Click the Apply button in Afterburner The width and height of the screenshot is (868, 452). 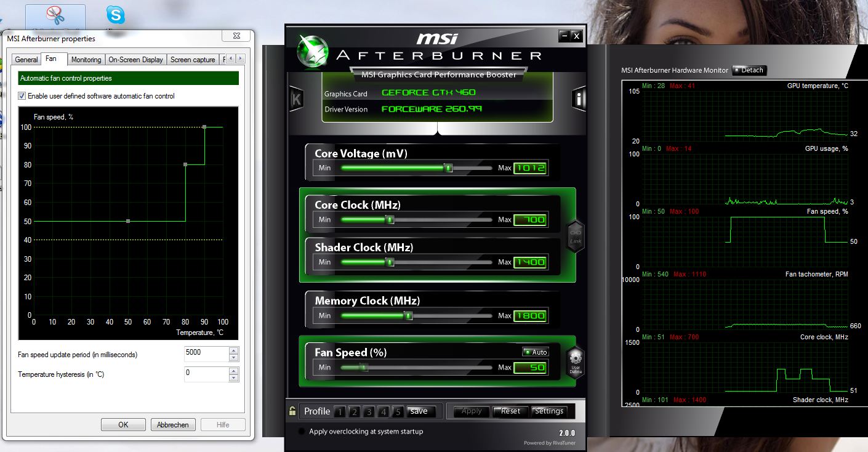[x=472, y=411]
